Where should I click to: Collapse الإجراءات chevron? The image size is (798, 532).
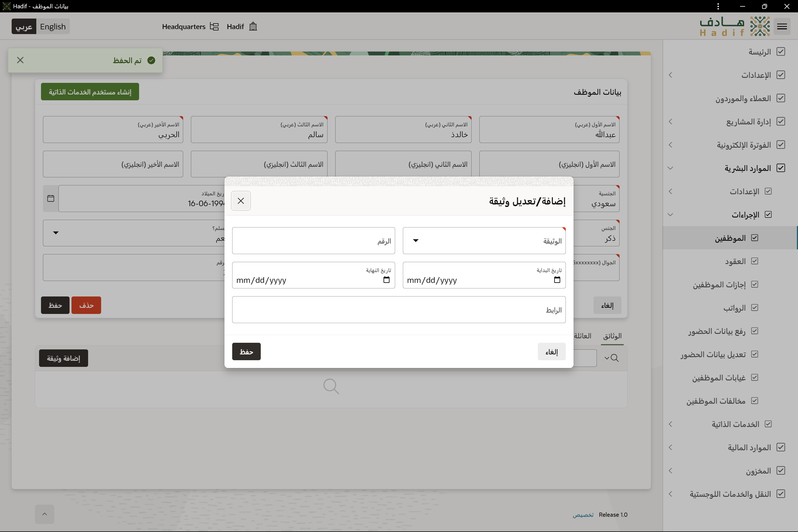coord(671,214)
